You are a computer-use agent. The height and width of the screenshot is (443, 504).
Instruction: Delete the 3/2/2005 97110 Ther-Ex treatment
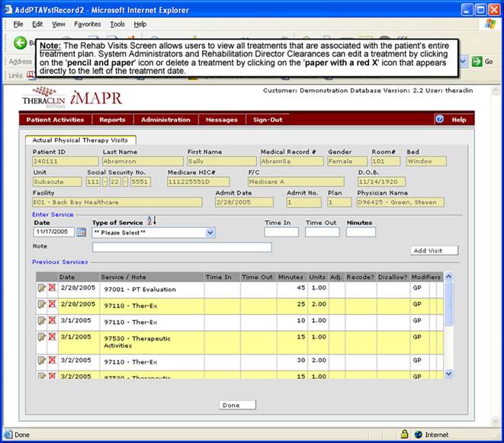tap(52, 358)
